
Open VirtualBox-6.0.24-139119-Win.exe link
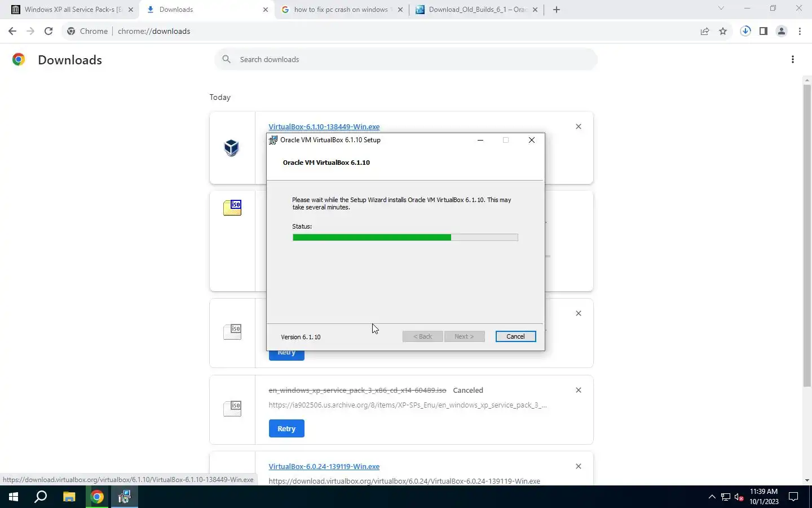point(324,466)
